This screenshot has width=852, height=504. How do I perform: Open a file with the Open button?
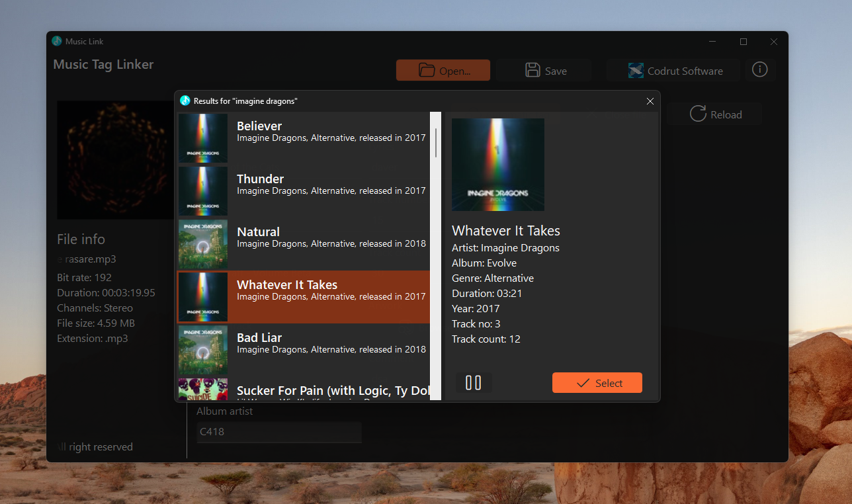pos(443,70)
